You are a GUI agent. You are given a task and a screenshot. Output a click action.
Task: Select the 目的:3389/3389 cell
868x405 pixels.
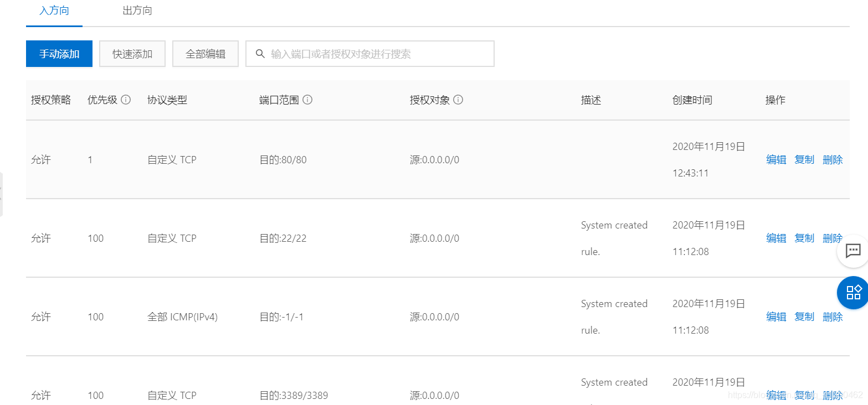point(294,396)
